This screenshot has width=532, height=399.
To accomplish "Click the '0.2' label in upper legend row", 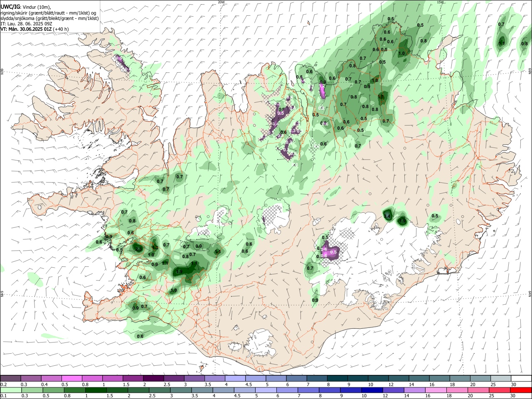I will (x=4, y=384).
